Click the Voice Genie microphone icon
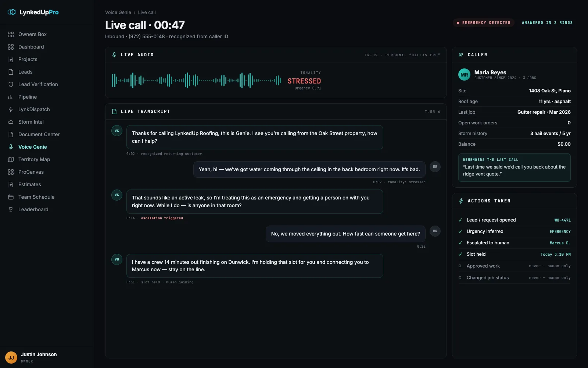Viewport: 588px width, 368px height. pos(11,147)
